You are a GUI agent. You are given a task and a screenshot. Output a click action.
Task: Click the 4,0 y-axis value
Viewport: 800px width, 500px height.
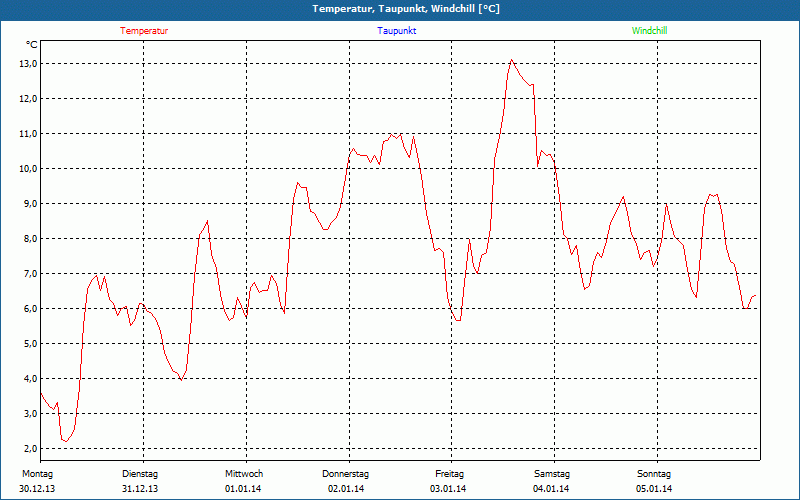(x=31, y=379)
